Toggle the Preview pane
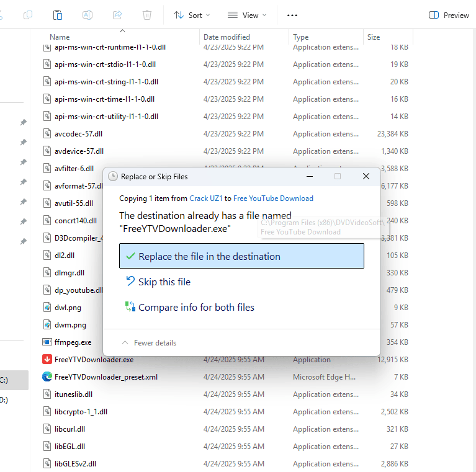Image resolution: width=476 pixels, height=472 pixels. [449, 15]
